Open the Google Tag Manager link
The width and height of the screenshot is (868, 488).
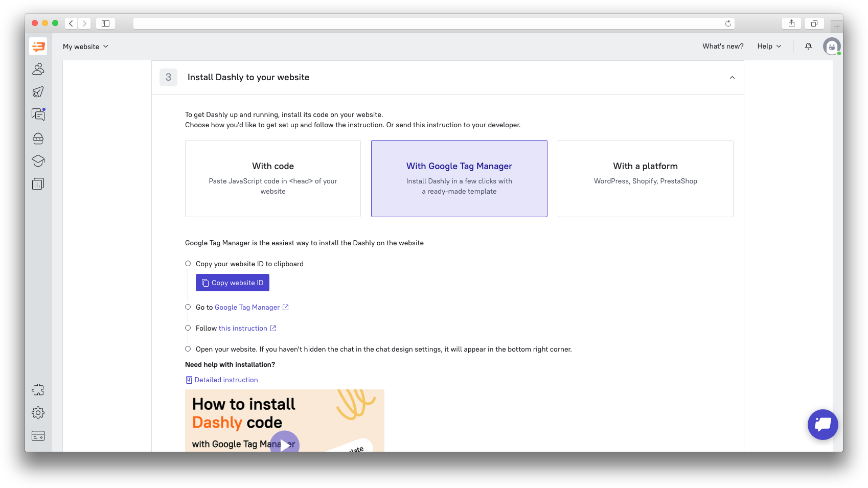(252, 307)
